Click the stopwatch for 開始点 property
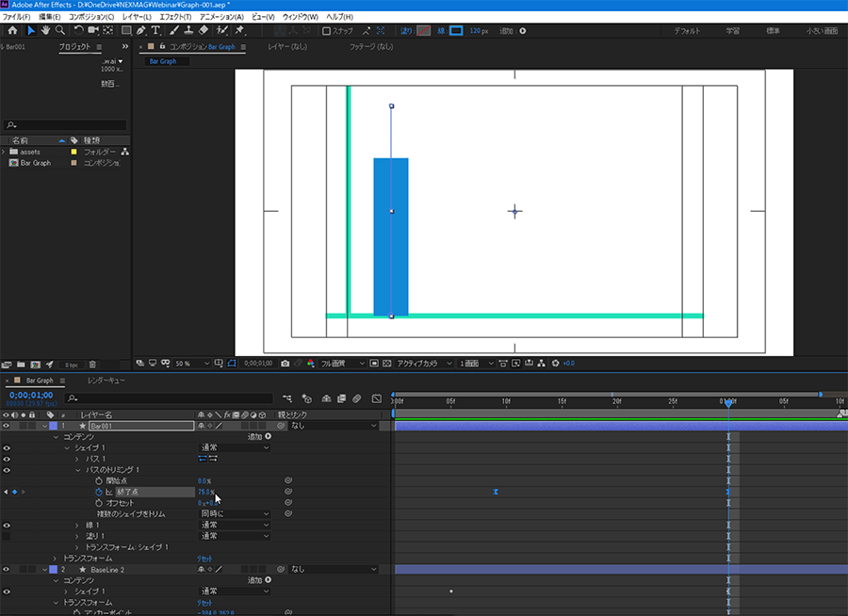Viewport: 848px width, 616px height. [x=98, y=480]
